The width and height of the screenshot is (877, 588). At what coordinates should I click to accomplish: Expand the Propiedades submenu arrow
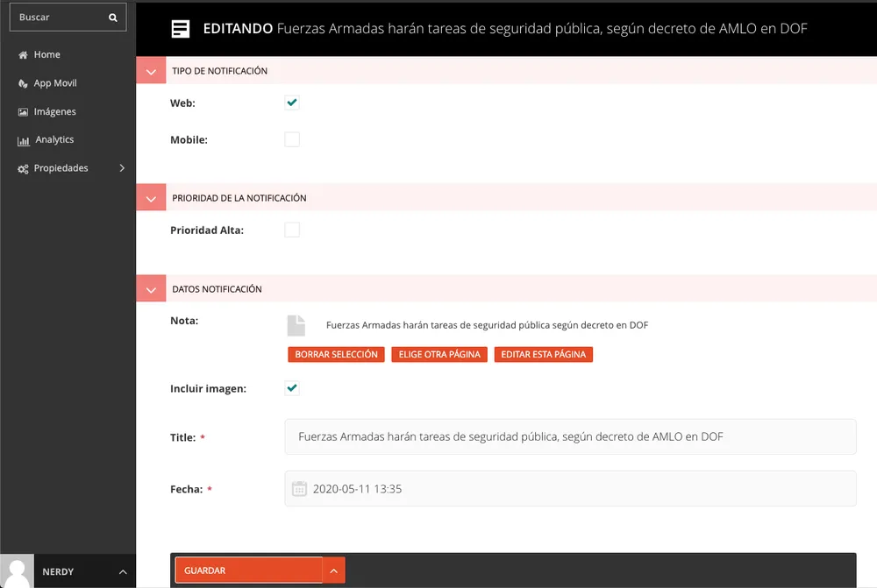[x=122, y=168]
